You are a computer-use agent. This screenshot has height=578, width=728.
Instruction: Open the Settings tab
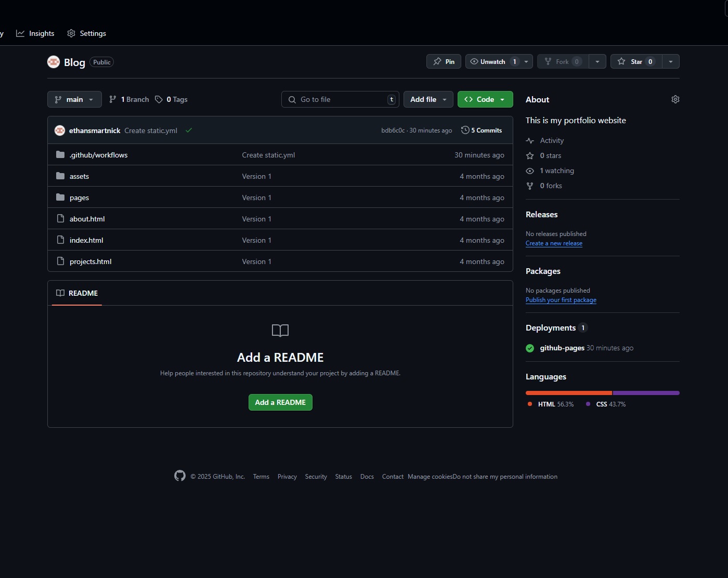coord(86,33)
